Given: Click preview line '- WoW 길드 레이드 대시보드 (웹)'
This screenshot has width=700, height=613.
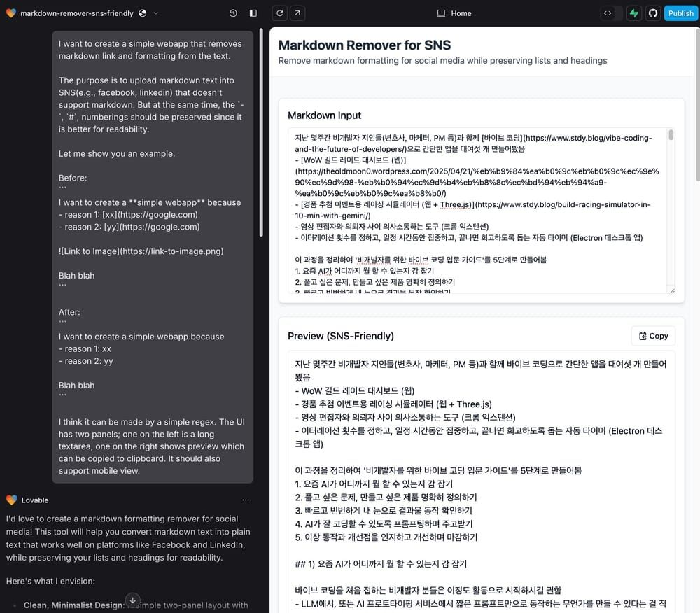Looking at the screenshot, I should (355, 390).
